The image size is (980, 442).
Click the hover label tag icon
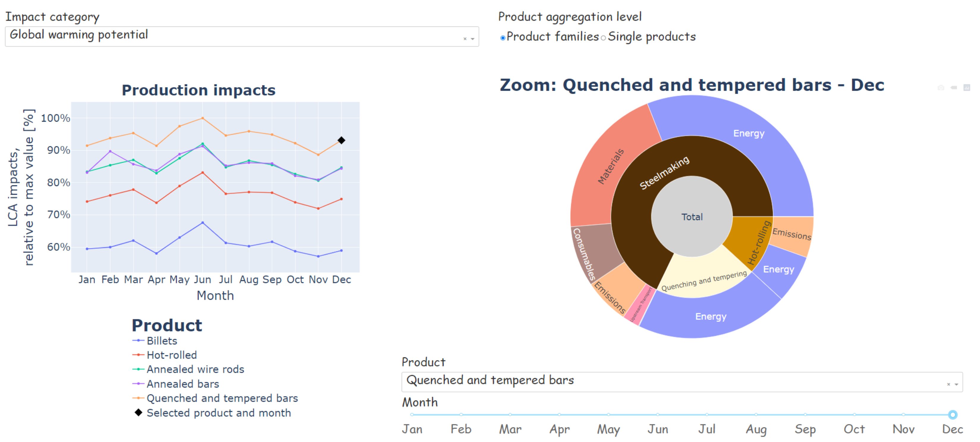pos(954,87)
